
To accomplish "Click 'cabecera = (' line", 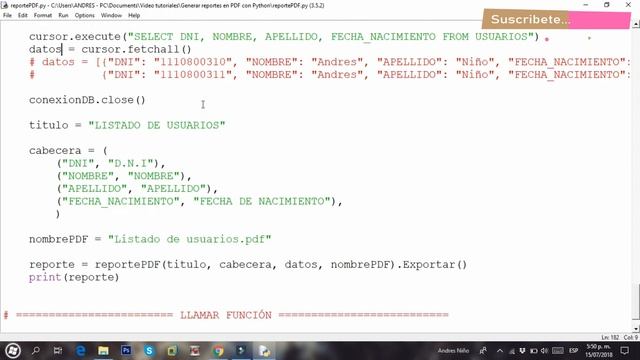I will tap(68, 151).
